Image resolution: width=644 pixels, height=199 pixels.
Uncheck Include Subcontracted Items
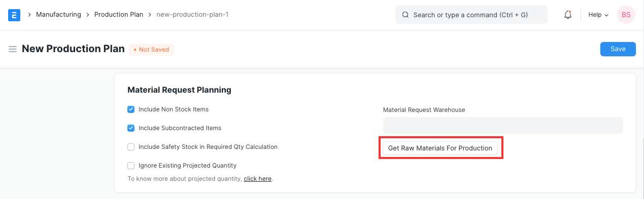[131, 128]
